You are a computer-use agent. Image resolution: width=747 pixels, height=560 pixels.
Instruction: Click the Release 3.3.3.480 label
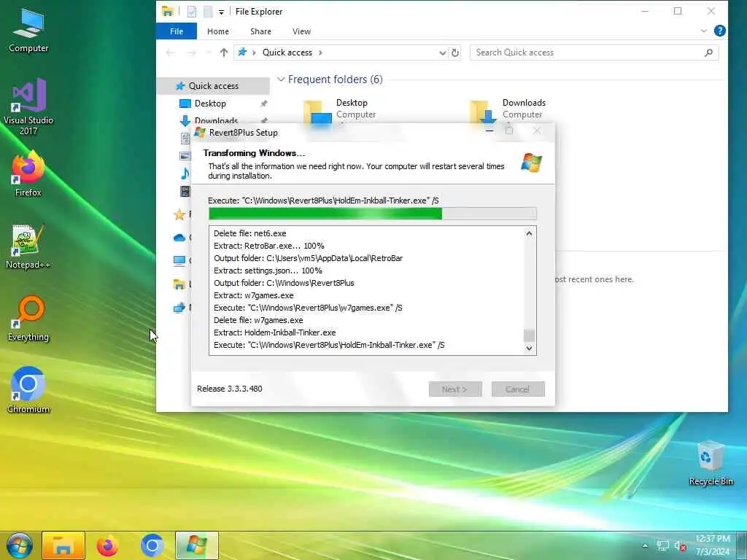(x=230, y=389)
